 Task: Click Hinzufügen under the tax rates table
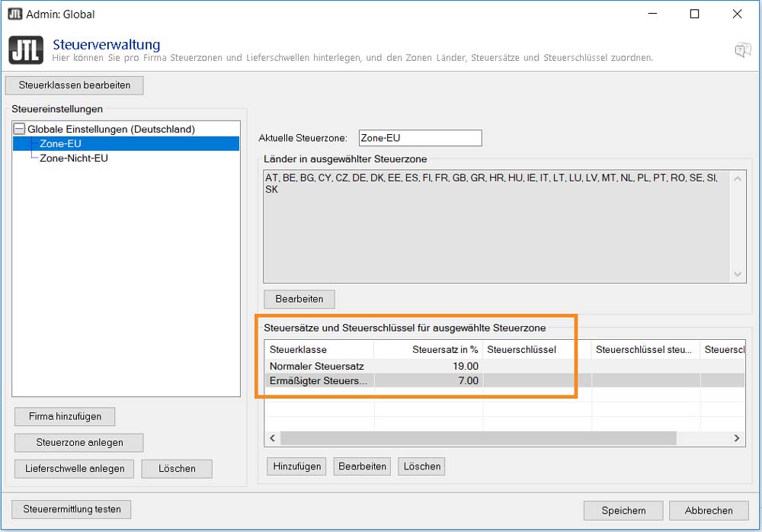297,466
